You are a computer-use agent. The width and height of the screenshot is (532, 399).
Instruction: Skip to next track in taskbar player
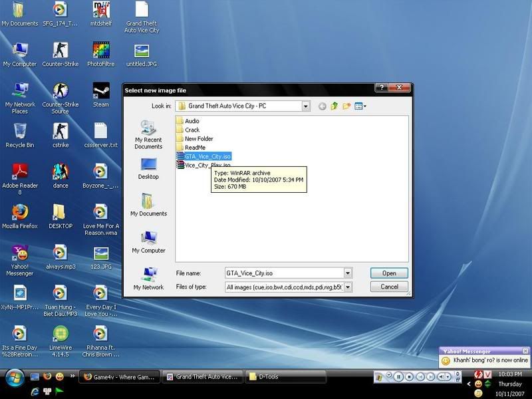[x=430, y=376]
